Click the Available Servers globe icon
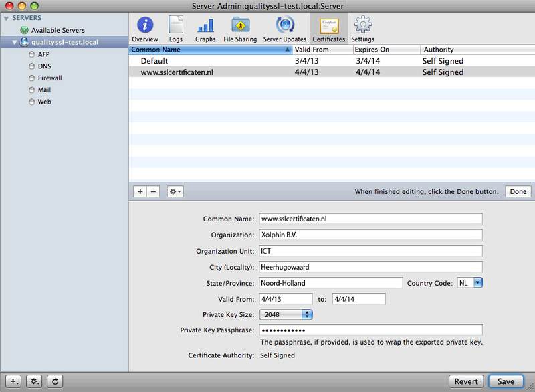Image resolution: width=535 pixels, height=392 pixels. 24,30
